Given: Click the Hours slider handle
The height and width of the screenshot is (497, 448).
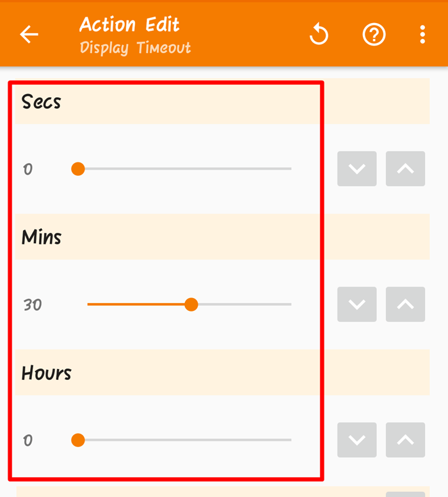Looking at the screenshot, I should [x=78, y=440].
